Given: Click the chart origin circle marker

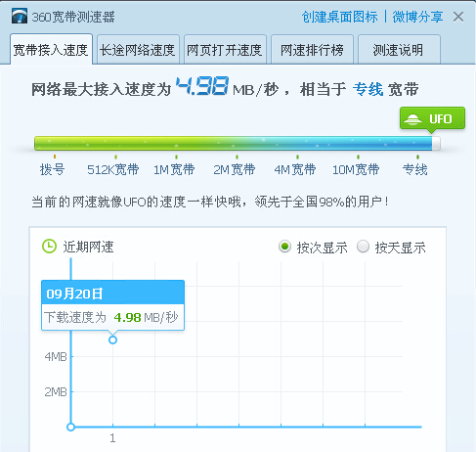Looking at the screenshot, I should coord(70,427).
